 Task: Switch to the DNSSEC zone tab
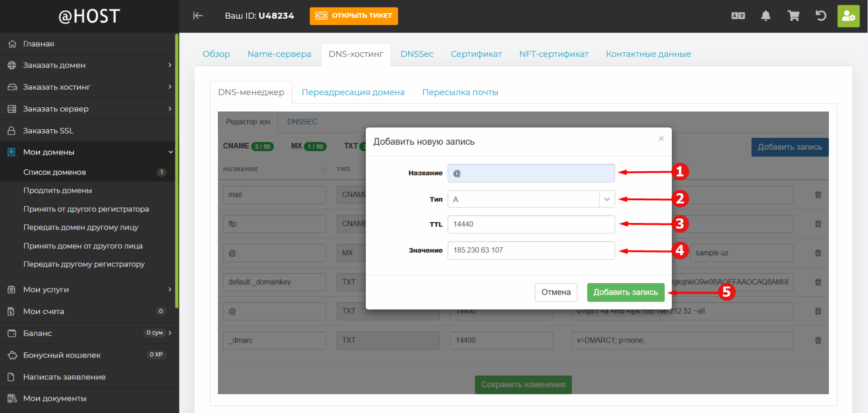(x=302, y=122)
